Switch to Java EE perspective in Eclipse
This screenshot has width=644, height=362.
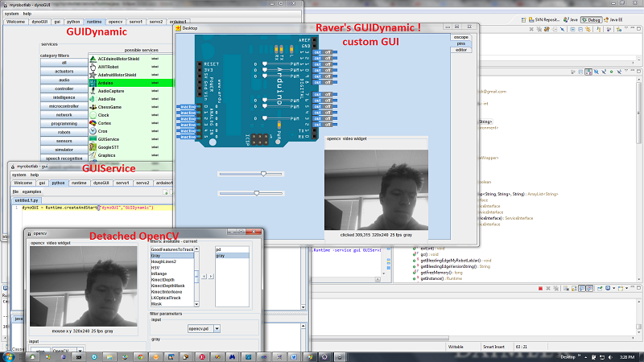614,19
